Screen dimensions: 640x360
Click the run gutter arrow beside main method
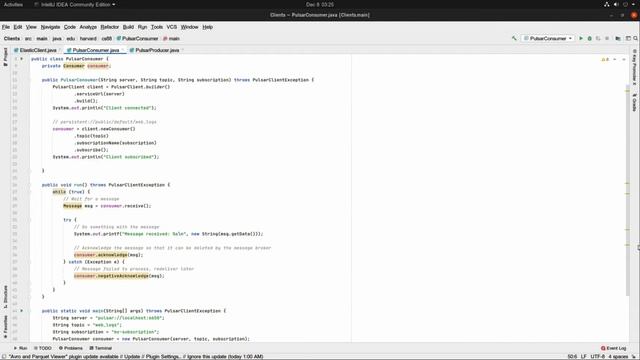22,311
